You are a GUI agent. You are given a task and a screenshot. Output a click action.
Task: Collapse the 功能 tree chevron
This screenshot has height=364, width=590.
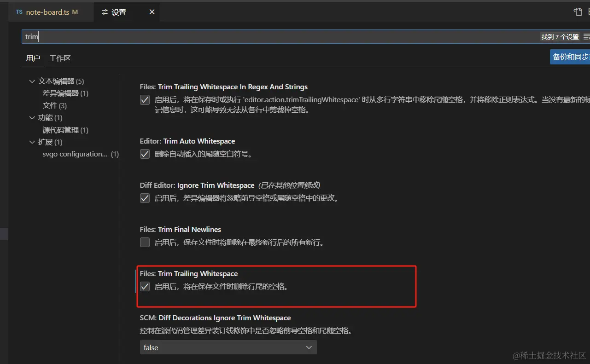point(32,118)
